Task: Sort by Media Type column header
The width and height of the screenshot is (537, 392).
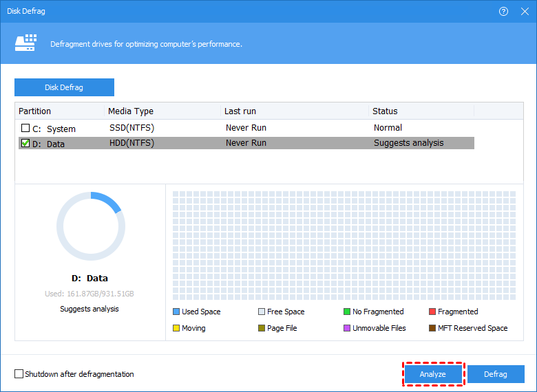Action: (162, 111)
